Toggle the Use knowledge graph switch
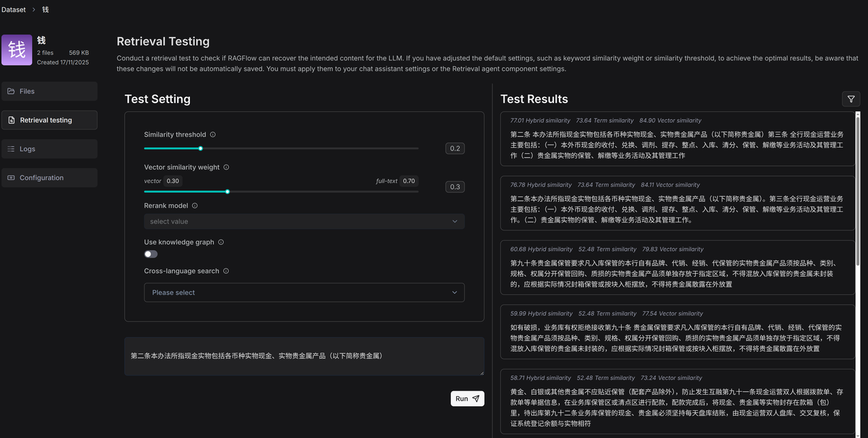This screenshot has width=868, height=438. pyautogui.click(x=151, y=254)
